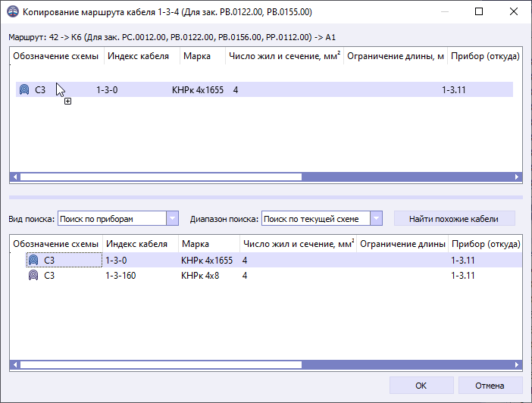Click upper table's 'Число жил и сечение' header

click(x=284, y=56)
